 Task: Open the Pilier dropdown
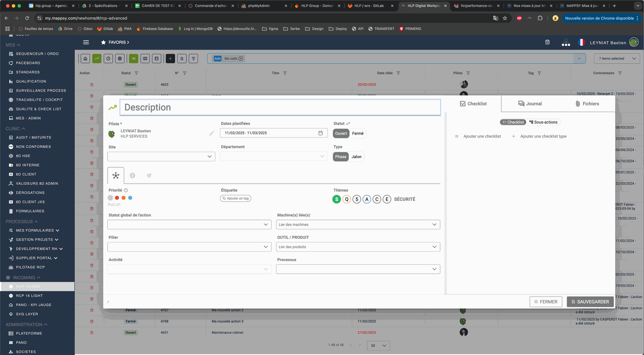coord(189,247)
